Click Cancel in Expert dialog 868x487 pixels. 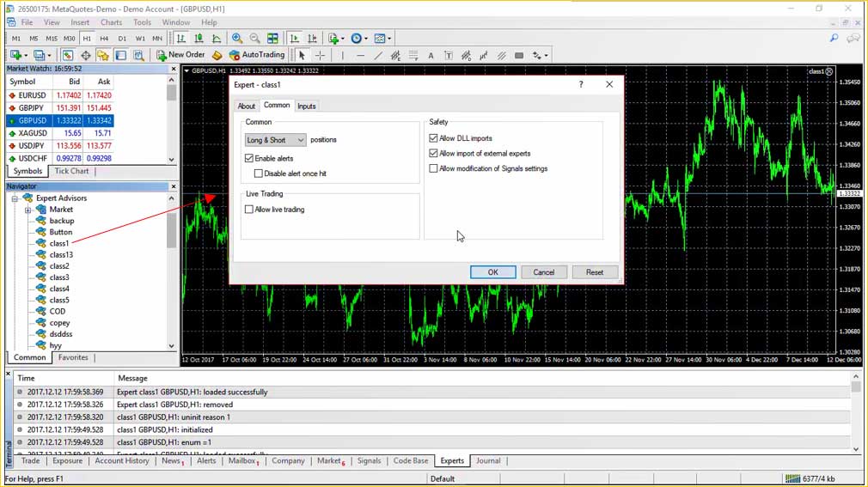(x=544, y=271)
